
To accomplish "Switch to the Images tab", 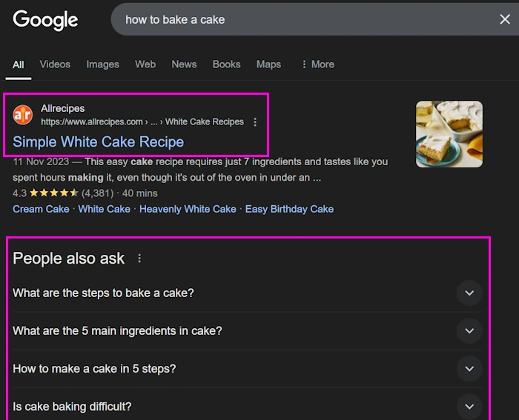I will click(102, 64).
